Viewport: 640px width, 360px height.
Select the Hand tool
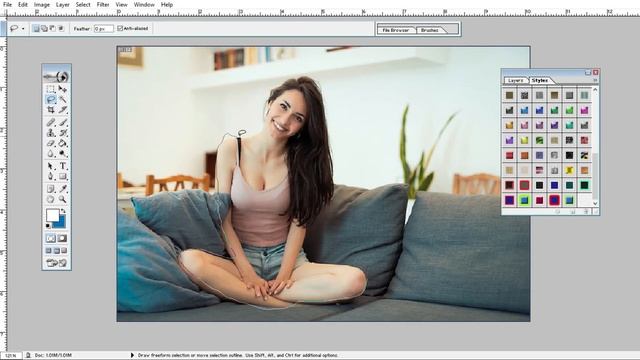[51, 200]
